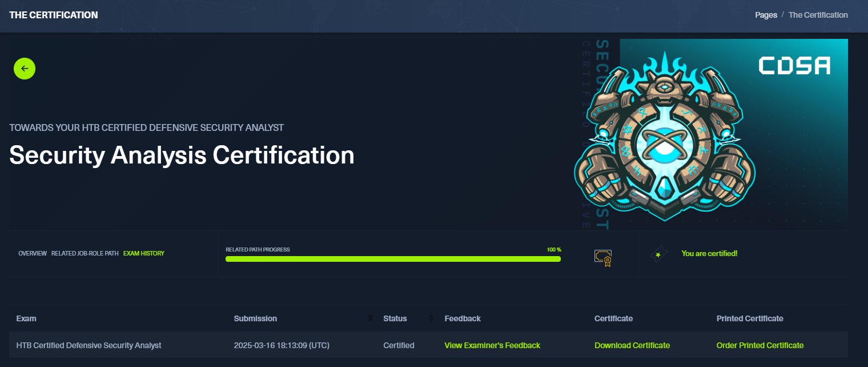This screenshot has width=868, height=367.
Task: Click the Printed Certificate column header
Action: point(750,318)
